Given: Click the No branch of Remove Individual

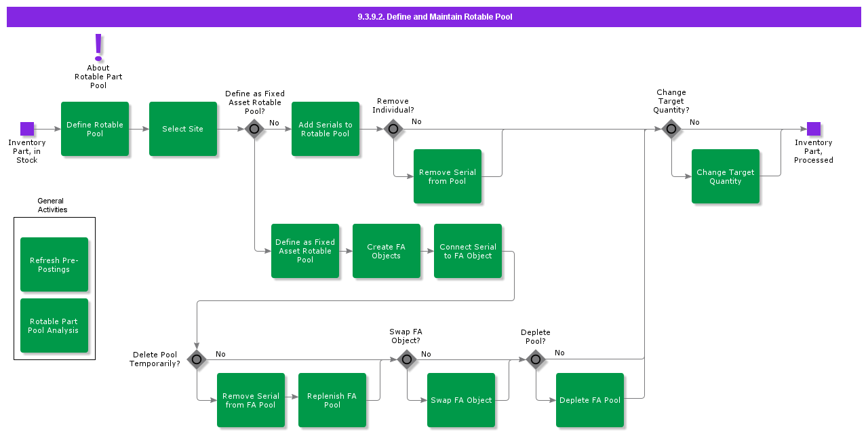Looking at the screenshot, I should coord(416,121).
